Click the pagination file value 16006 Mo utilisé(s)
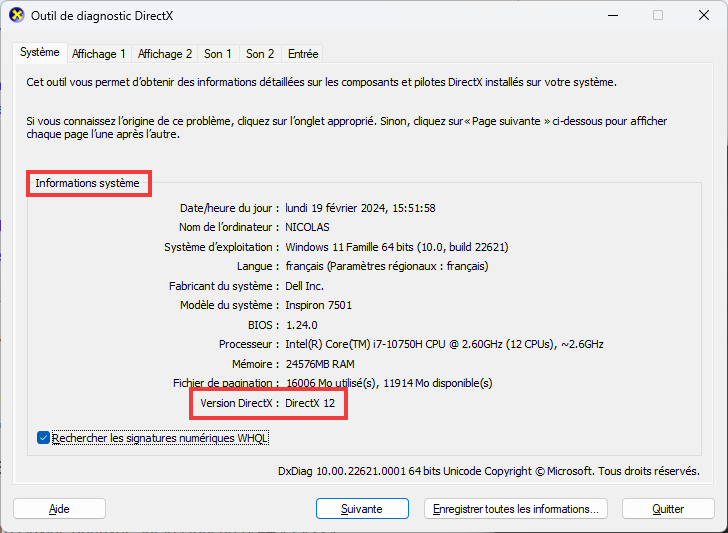This screenshot has width=728, height=533. (389, 383)
